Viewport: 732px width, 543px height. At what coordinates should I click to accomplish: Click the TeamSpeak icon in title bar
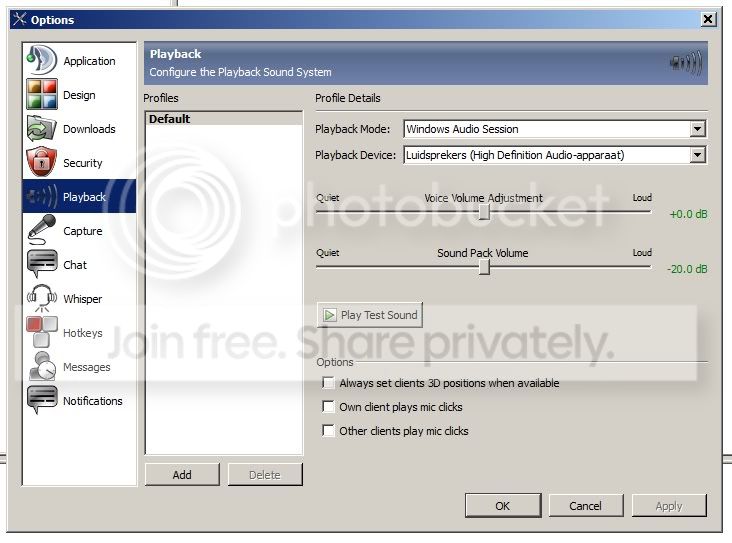[20, 19]
